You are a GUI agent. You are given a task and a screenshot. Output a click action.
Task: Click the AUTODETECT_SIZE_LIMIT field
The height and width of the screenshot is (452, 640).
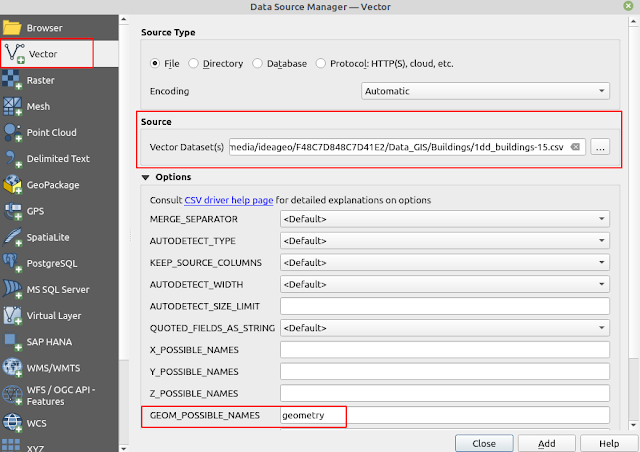(445, 306)
